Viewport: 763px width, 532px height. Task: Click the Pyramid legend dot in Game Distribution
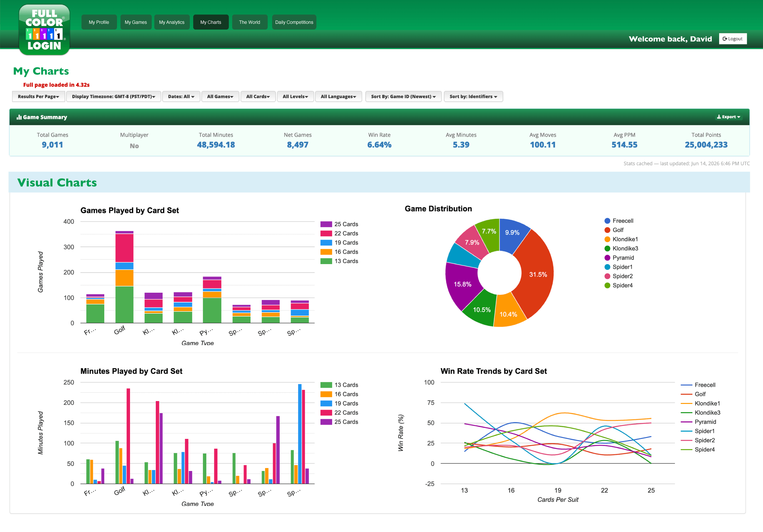607,257
